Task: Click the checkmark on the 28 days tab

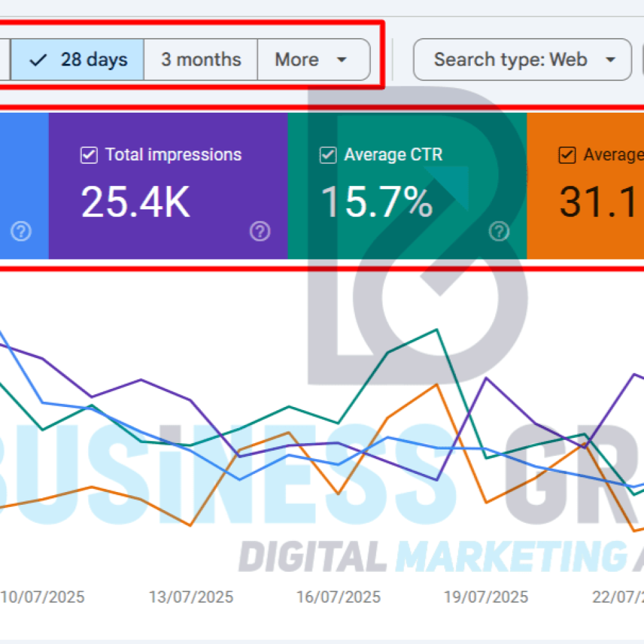Action: pyautogui.click(x=38, y=61)
